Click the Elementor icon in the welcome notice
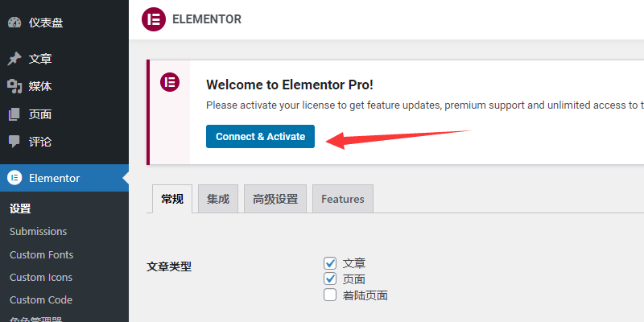644x322 pixels. 170,82
